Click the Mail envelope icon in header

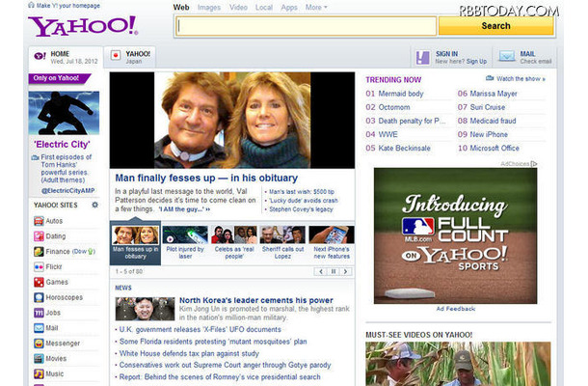pos(507,57)
